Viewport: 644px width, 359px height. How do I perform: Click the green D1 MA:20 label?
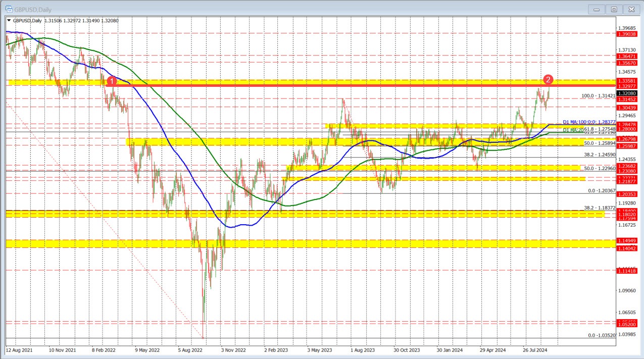pyautogui.click(x=573, y=130)
